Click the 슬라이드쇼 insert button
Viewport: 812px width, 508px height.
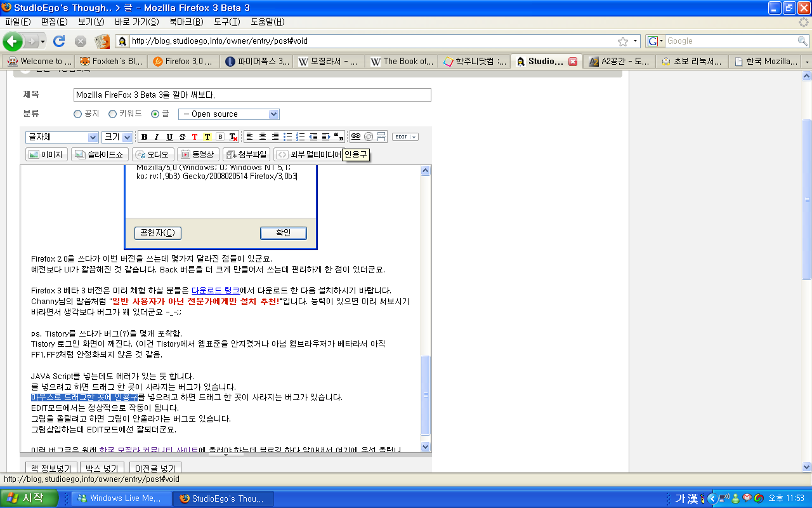click(x=100, y=154)
